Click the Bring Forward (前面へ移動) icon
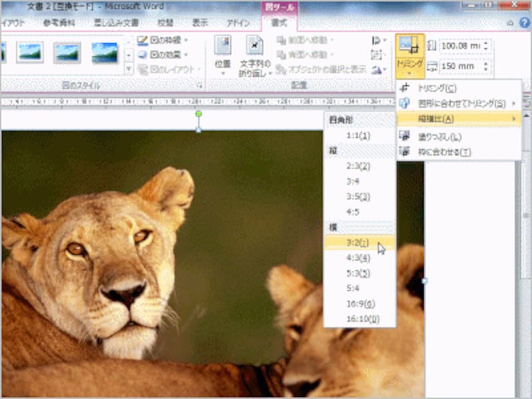 coord(281,41)
